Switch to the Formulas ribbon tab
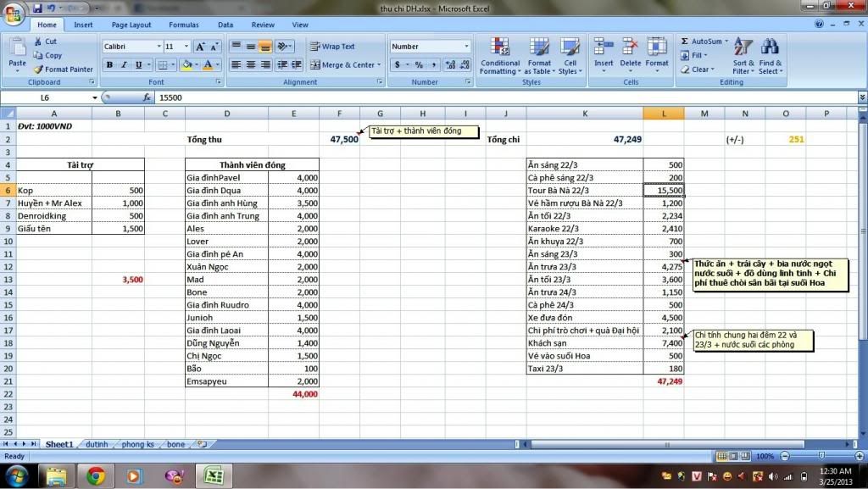The height and width of the screenshot is (489, 868). pyautogui.click(x=183, y=25)
